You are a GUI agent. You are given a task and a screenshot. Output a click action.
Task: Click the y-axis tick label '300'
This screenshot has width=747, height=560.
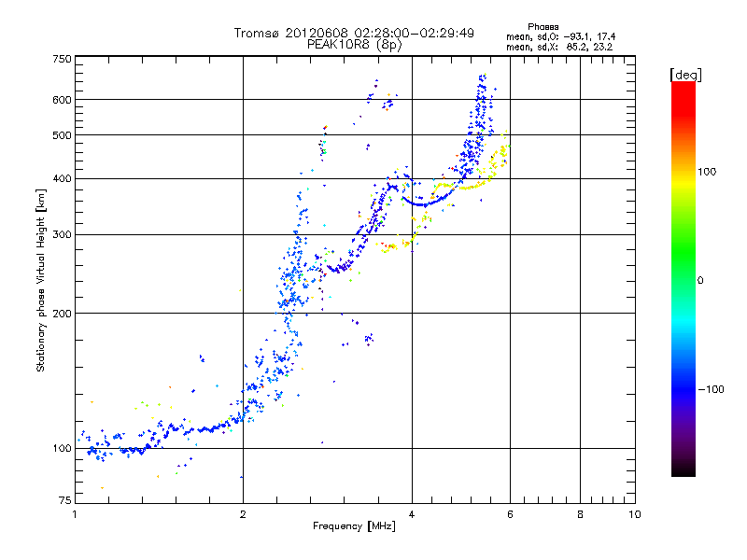tap(62, 235)
